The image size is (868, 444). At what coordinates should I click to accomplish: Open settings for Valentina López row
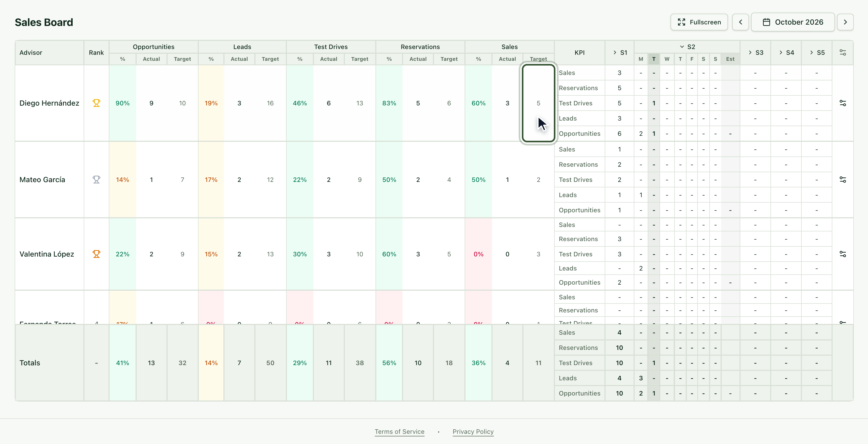pyautogui.click(x=842, y=254)
